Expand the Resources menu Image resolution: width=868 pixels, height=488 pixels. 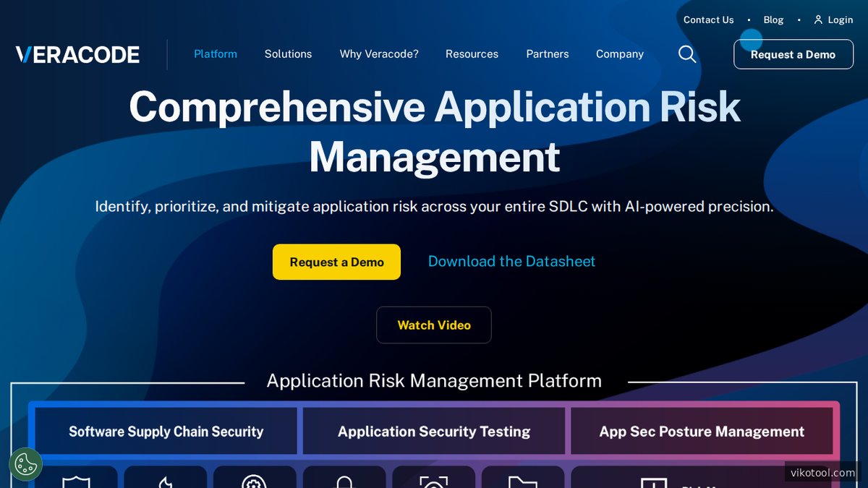tap(472, 54)
